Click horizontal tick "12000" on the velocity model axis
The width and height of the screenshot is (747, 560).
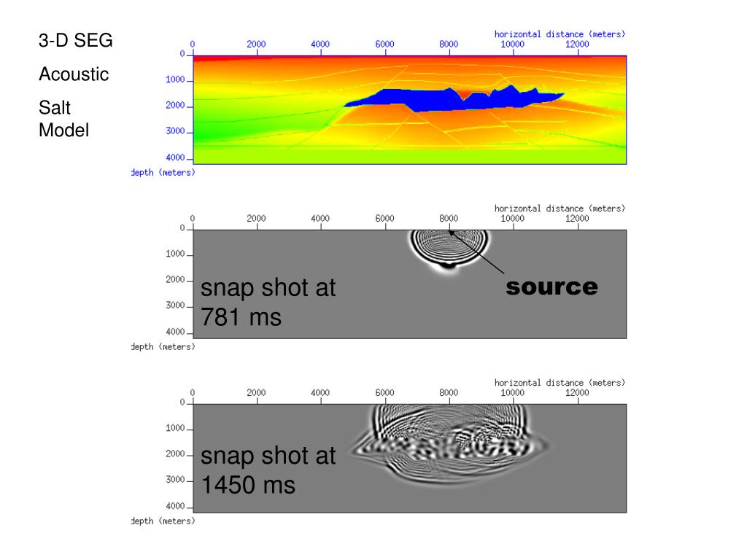[x=577, y=44]
